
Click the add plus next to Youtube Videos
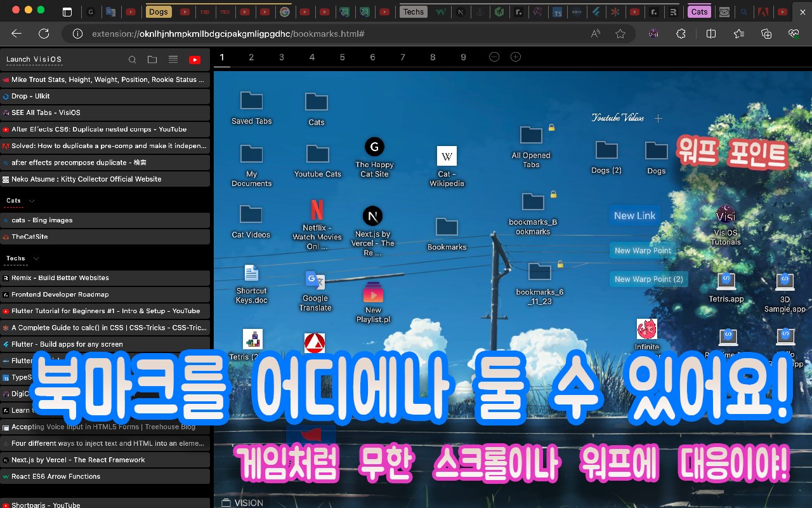point(658,118)
